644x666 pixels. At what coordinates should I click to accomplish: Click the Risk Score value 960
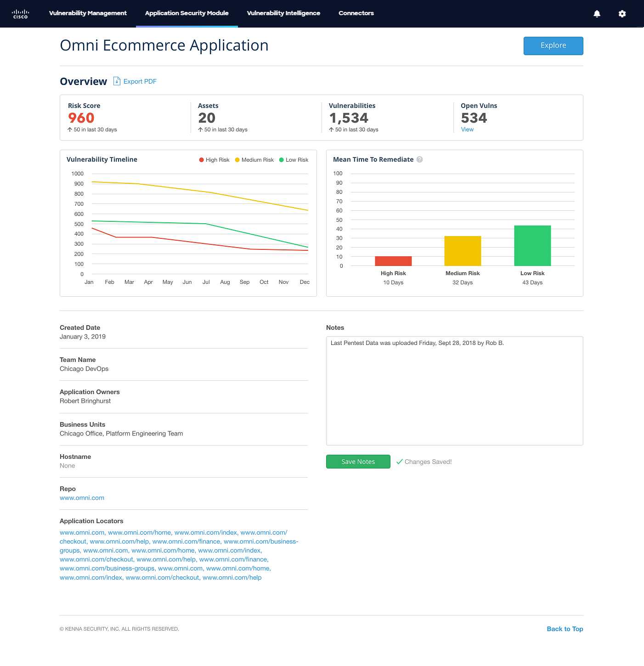tap(81, 118)
